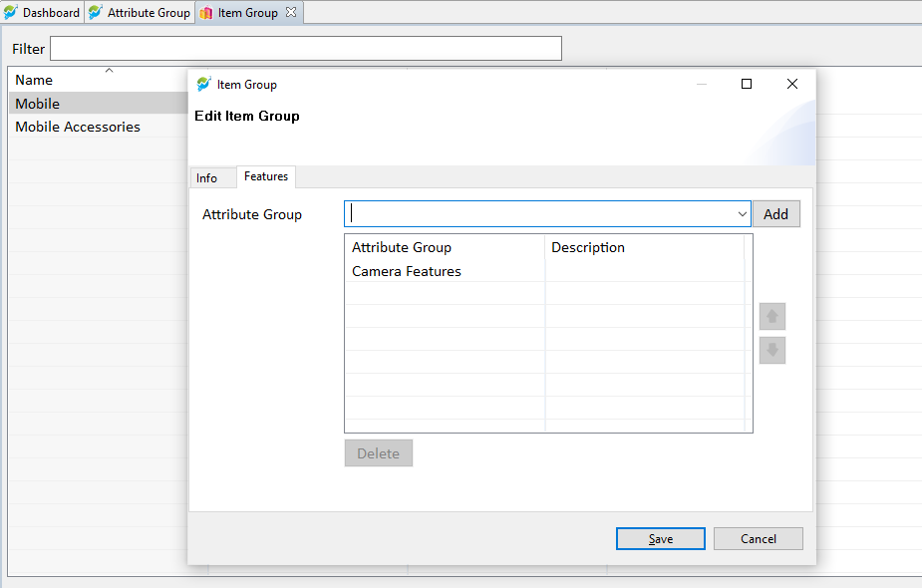Image resolution: width=922 pixels, height=588 pixels.
Task: Click into the Filter text field
Action: pos(306,48)
